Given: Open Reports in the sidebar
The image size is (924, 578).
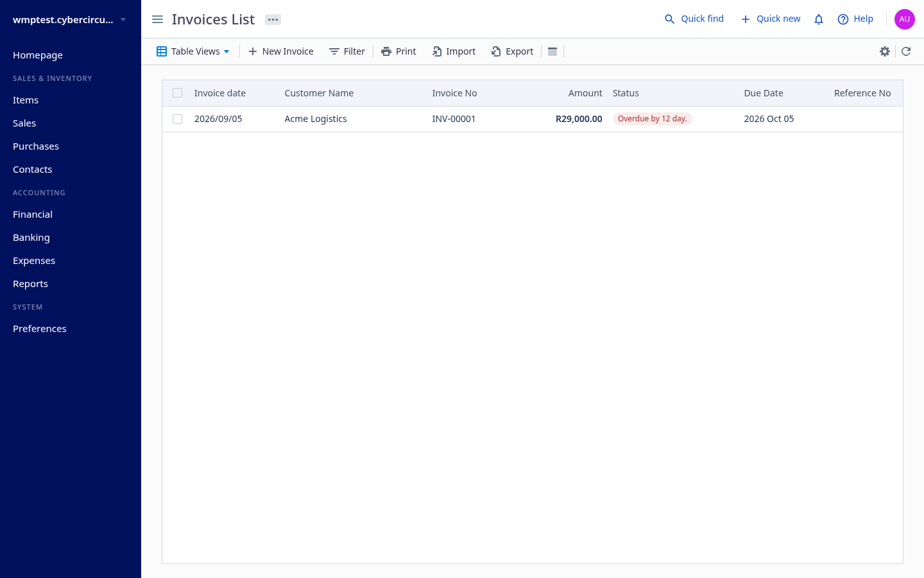Looking at the screenshot, I should pyautogui.click(x=30, y=284).
